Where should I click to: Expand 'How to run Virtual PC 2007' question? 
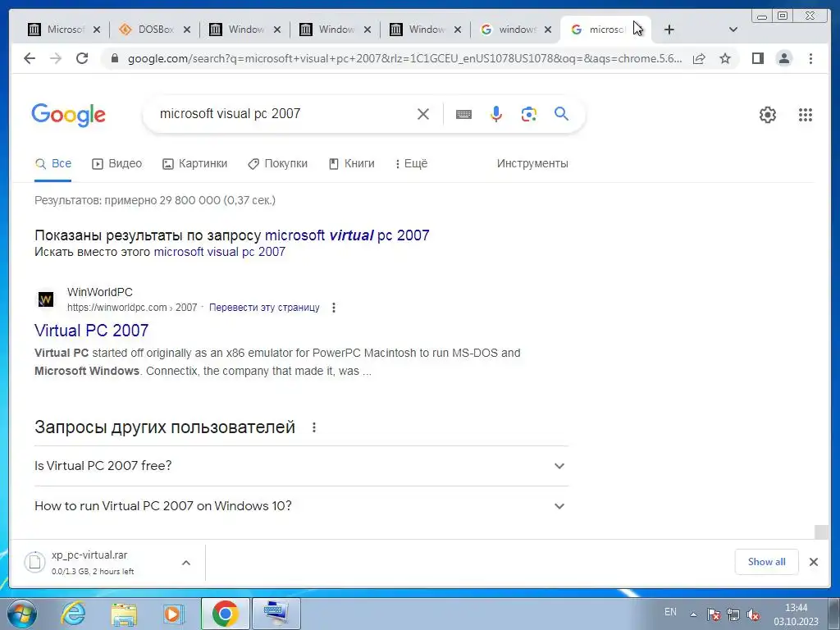click(x=301, y=506)
